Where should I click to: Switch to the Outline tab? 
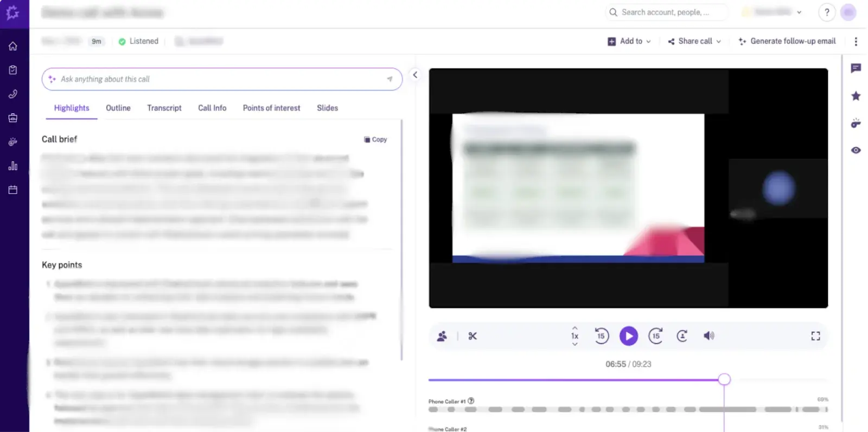pos(118,108)
